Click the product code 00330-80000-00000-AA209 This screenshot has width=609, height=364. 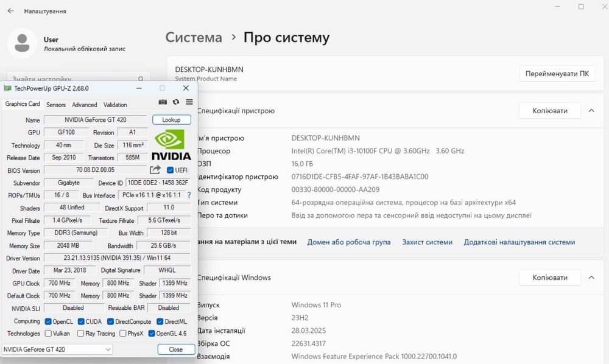tap(336, 189)
